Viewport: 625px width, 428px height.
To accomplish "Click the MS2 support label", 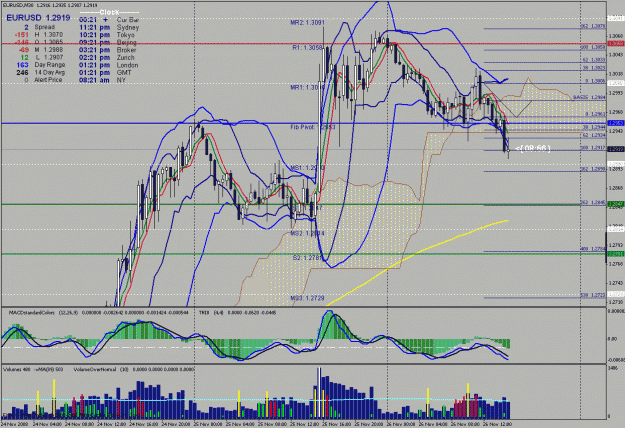I will click(307, 233).
